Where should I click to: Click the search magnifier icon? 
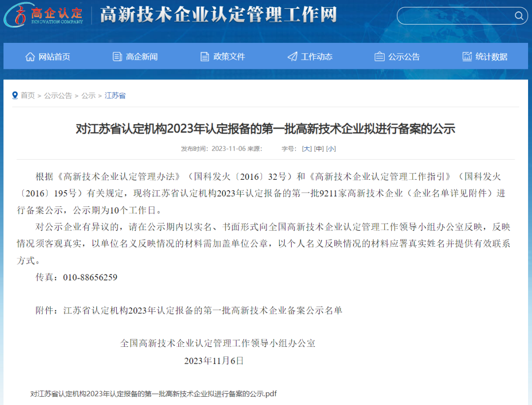point(519,16)
